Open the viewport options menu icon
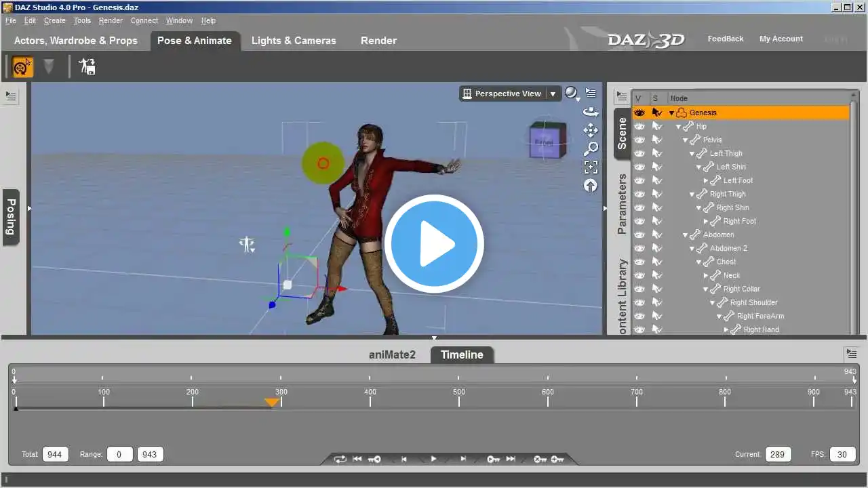The height and width of the screenshot is (488, 868). tap(591, 93)
